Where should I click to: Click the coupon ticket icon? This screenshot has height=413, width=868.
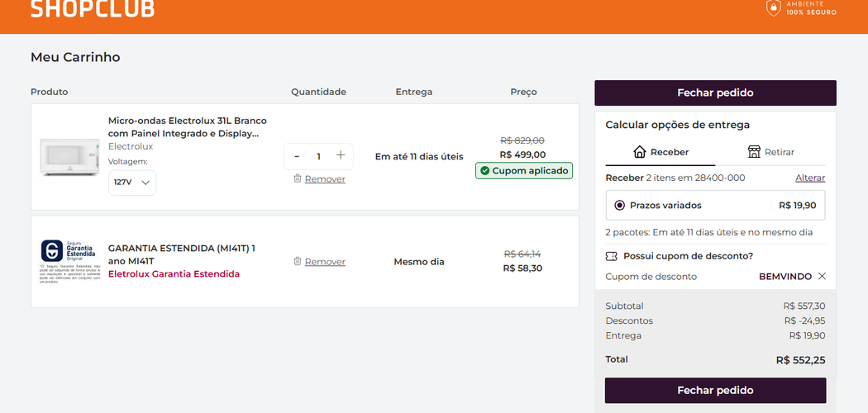612,257
